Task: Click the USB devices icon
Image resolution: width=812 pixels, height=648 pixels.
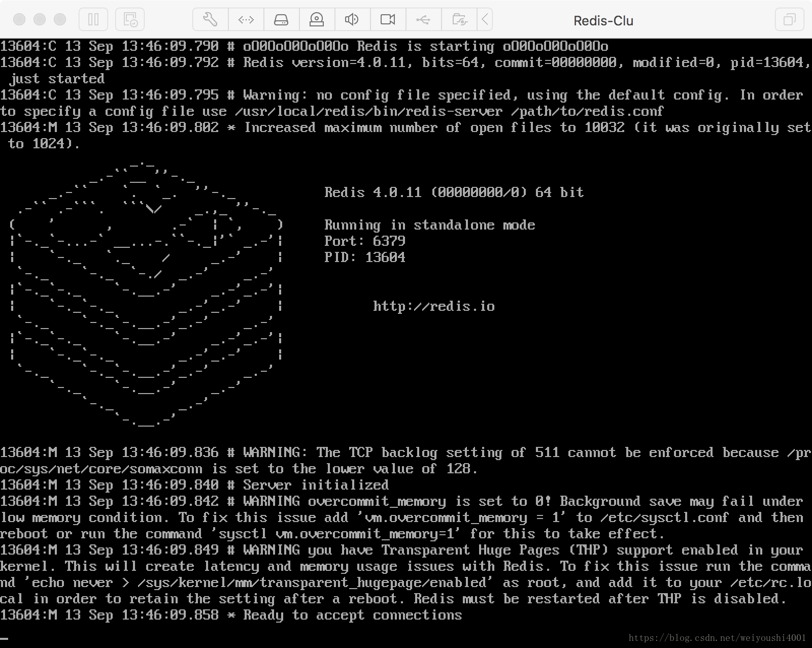Action: [x=423, y=20]
